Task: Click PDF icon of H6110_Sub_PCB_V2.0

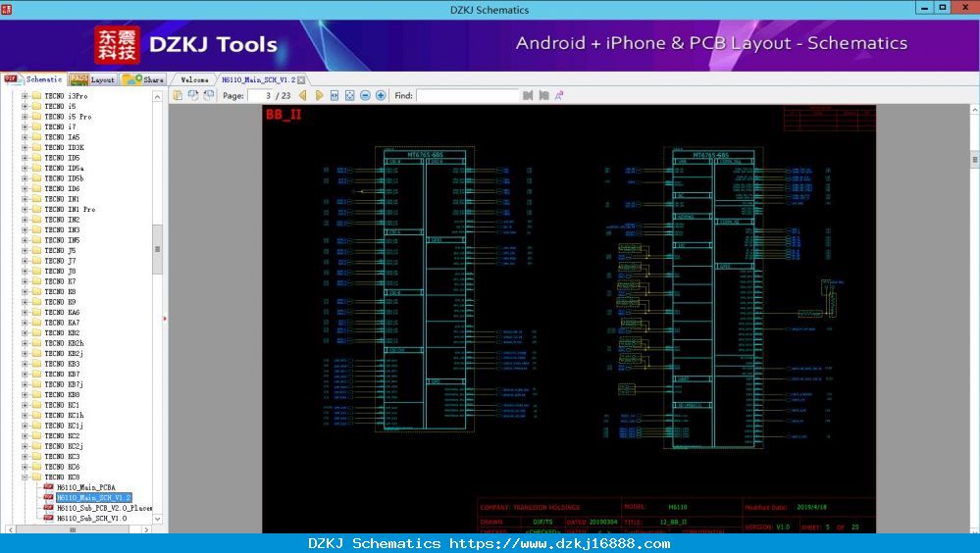Action: point(48,508)
